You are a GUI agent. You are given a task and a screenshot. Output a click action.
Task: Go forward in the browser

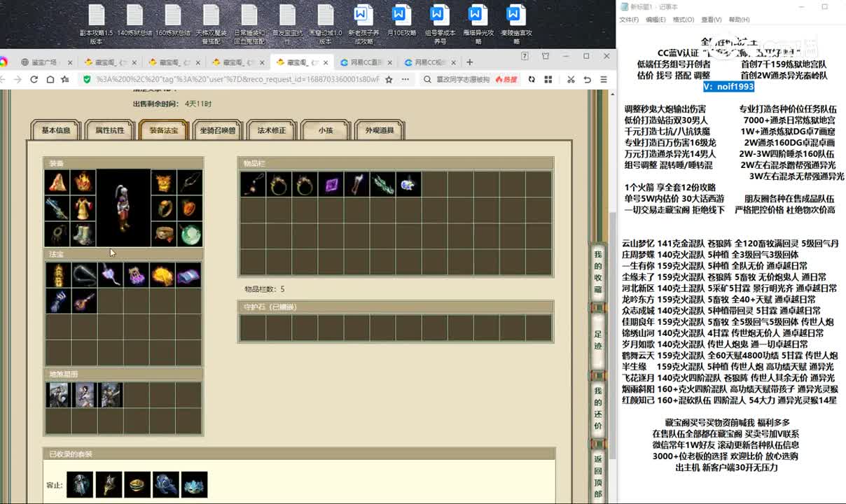[18, 80]
